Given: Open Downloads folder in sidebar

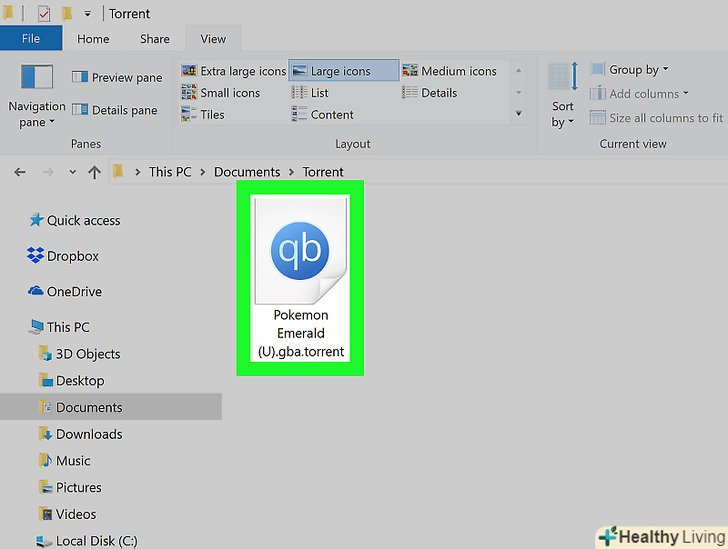Looking at the screenshot, I should point(80,434).
